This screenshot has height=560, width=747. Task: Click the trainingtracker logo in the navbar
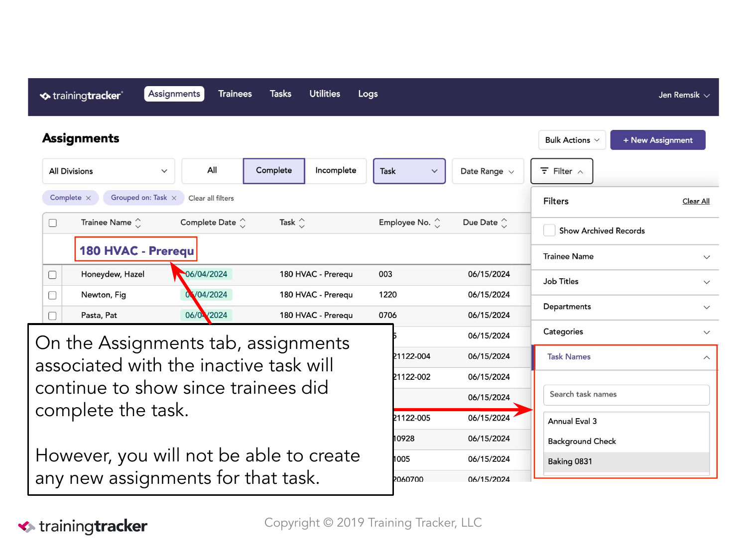82,95
